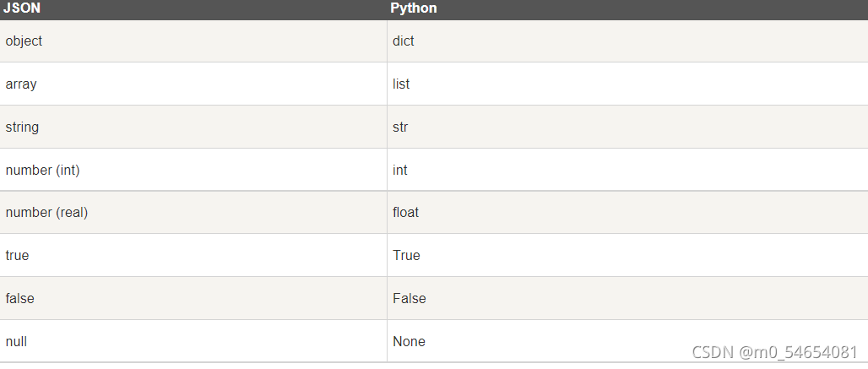Select the 'number (real)' cell
This screenshot has height=369, width=868.
pos(46,212)
